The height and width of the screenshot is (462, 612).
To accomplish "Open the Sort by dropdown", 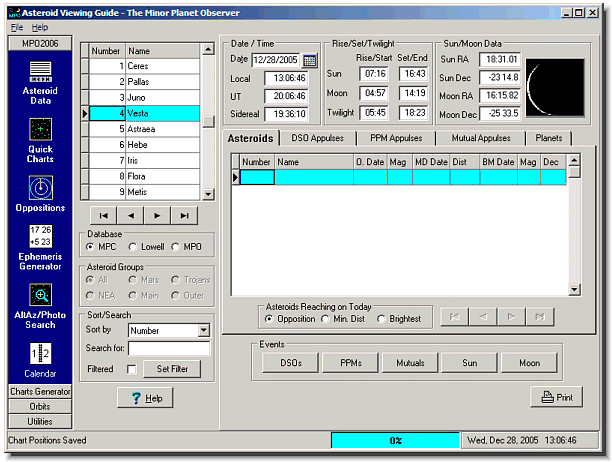I will (204, 331).
